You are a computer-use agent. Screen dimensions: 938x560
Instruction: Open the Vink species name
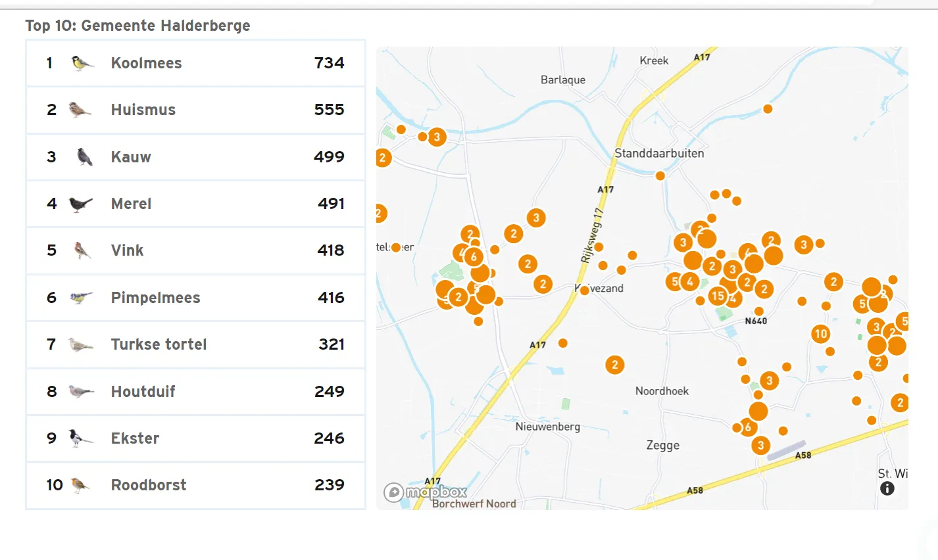(127, 250)
